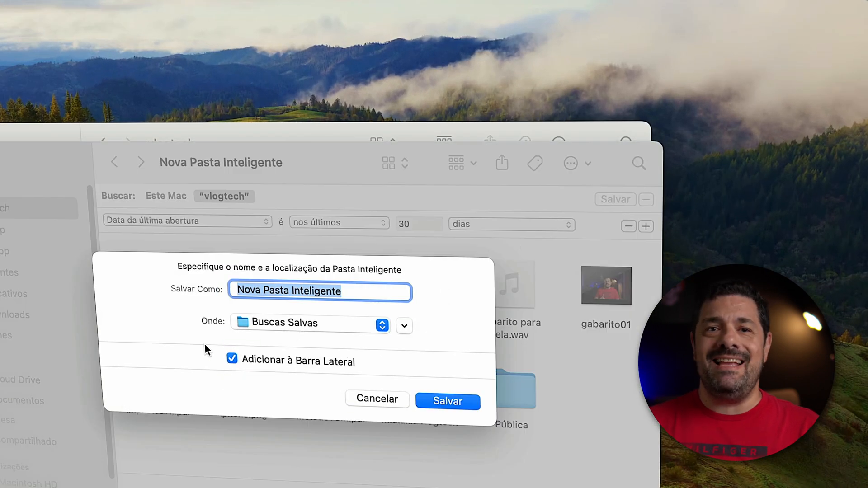Add a criteria row with plus button
Viewport: 868px width, 488px height.
646,226
